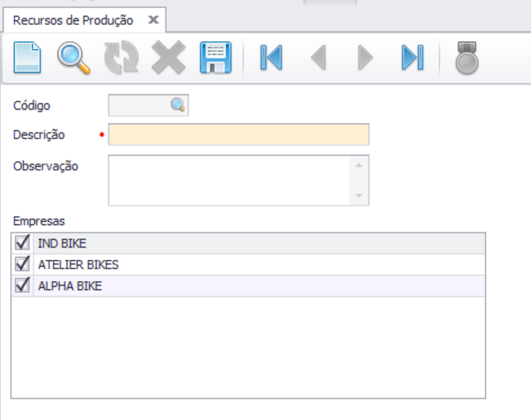The height and width of the screenshot is (420, 531).
Task: Save record with the floppy disk icon
Action: click(x=215, y=58)
